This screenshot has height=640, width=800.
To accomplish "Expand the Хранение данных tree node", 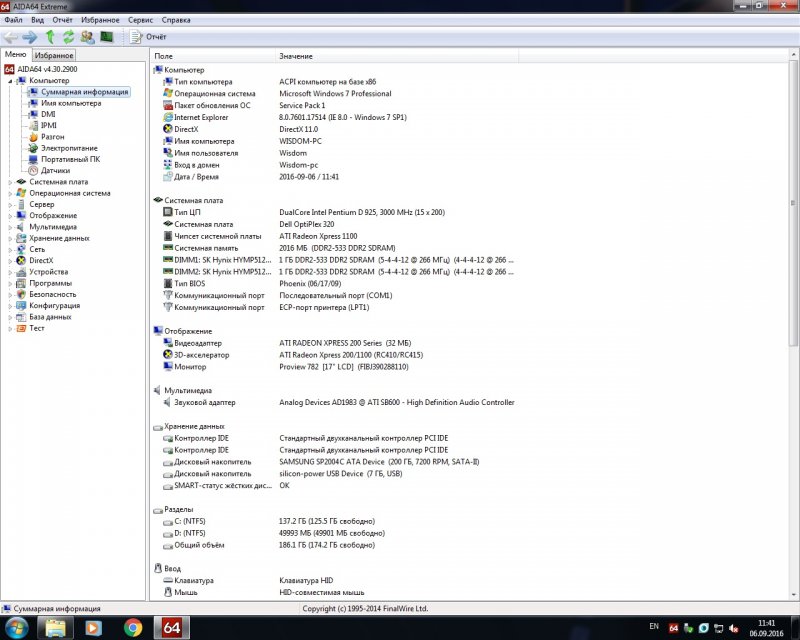I will pyautogui.click(x=10, y=238).
